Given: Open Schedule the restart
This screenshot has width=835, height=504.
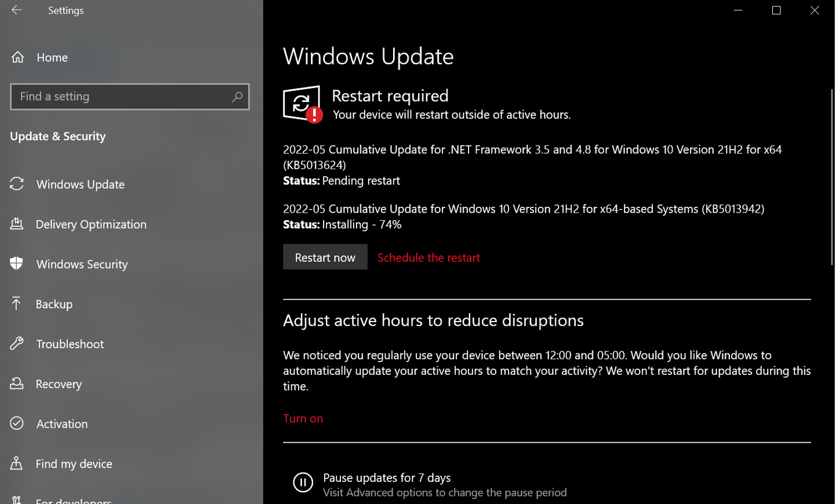Looking at the screenshot, I should pyautogui.click(x=429, y=257).
